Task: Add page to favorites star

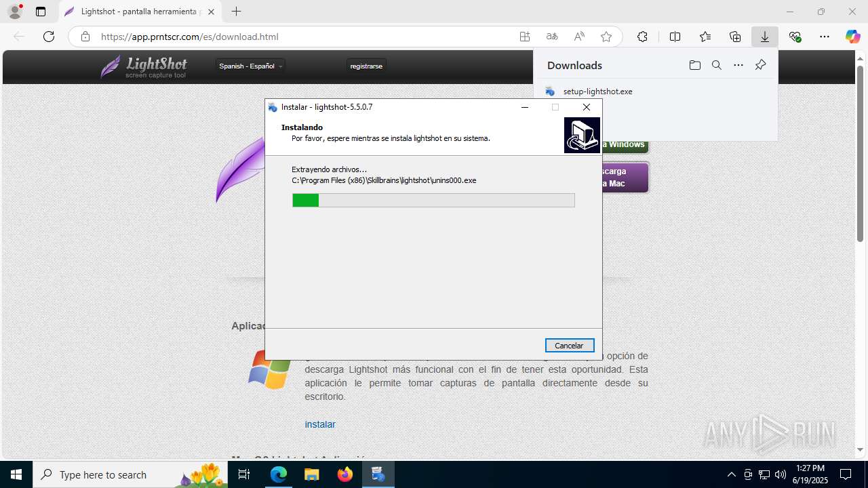Action: pos(606,37)
